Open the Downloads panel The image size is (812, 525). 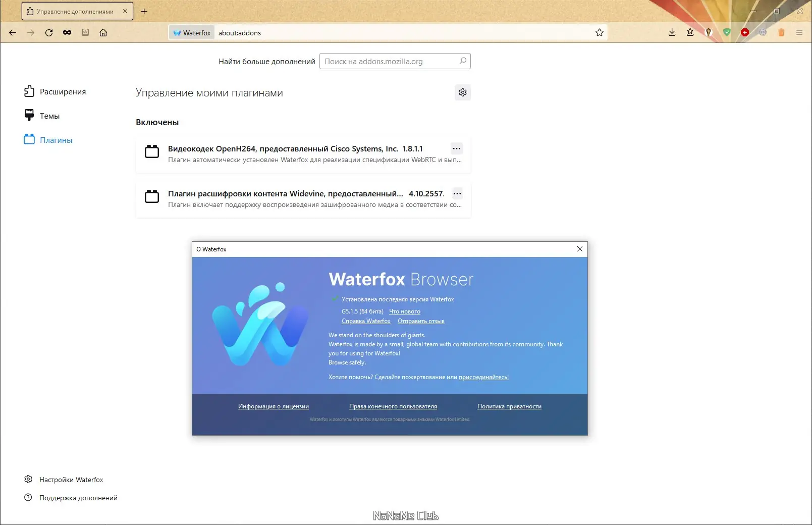[672, 32]
